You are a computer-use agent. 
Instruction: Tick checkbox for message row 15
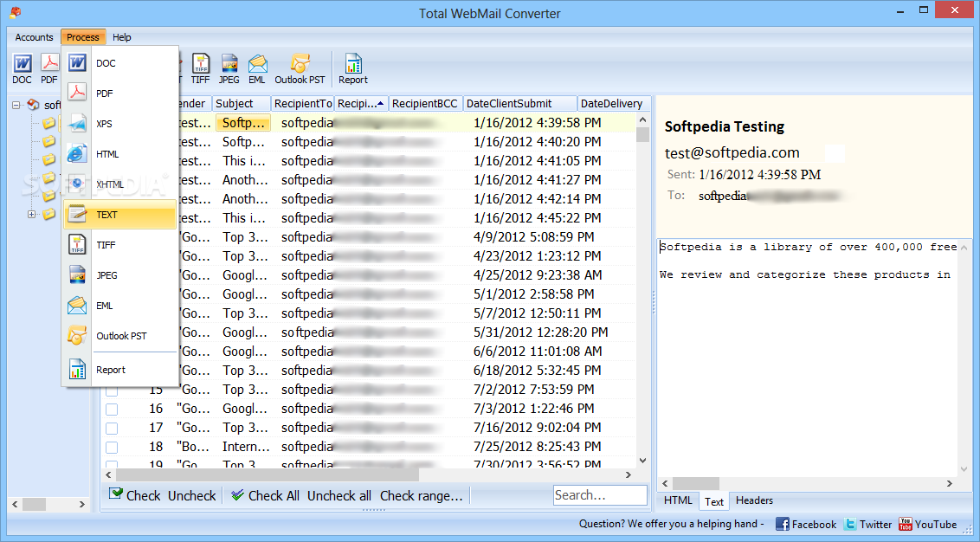(112, 391)
